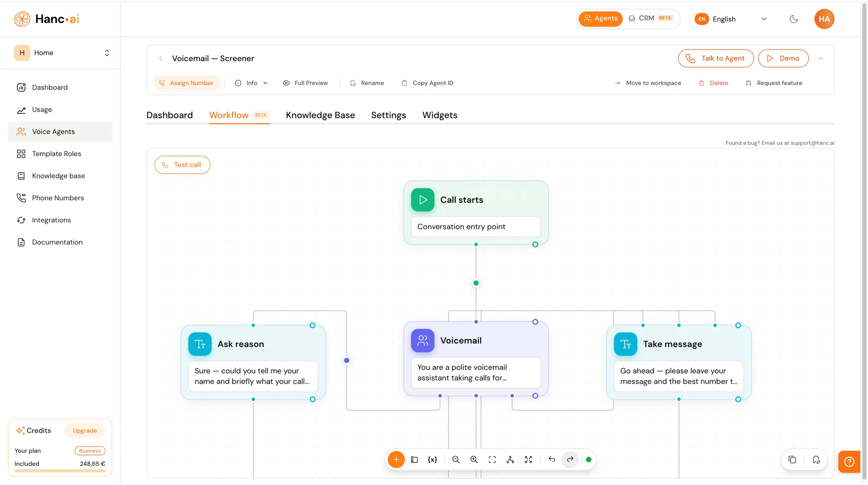The width and height of the screenshot is (868, 485).
Task: Fit workflow to view
Action: click(492, 459)
